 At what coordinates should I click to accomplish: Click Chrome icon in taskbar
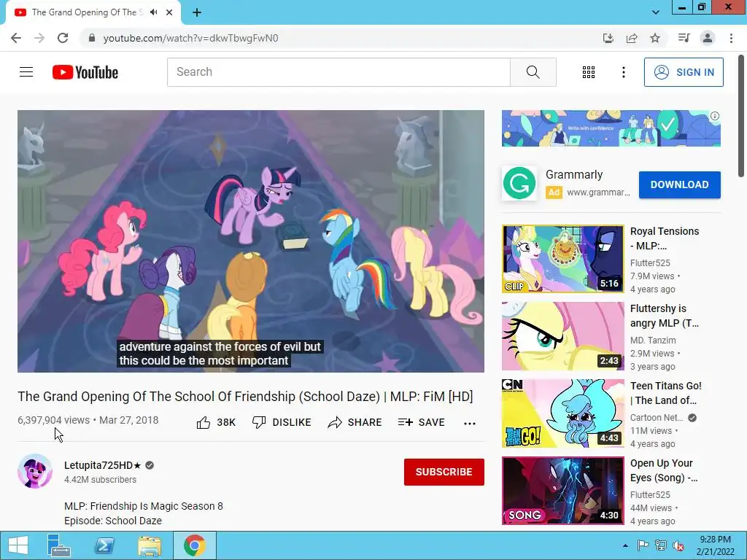(194, 545)
